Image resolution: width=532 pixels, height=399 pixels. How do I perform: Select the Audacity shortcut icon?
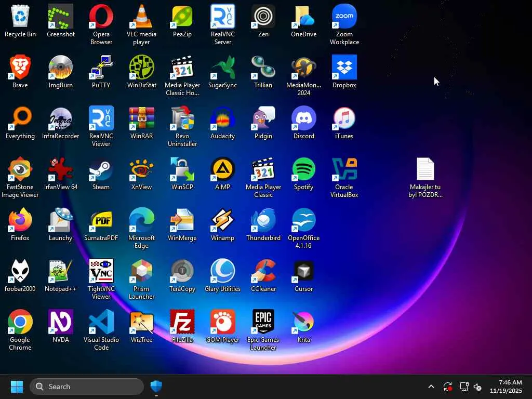[222, 119]
